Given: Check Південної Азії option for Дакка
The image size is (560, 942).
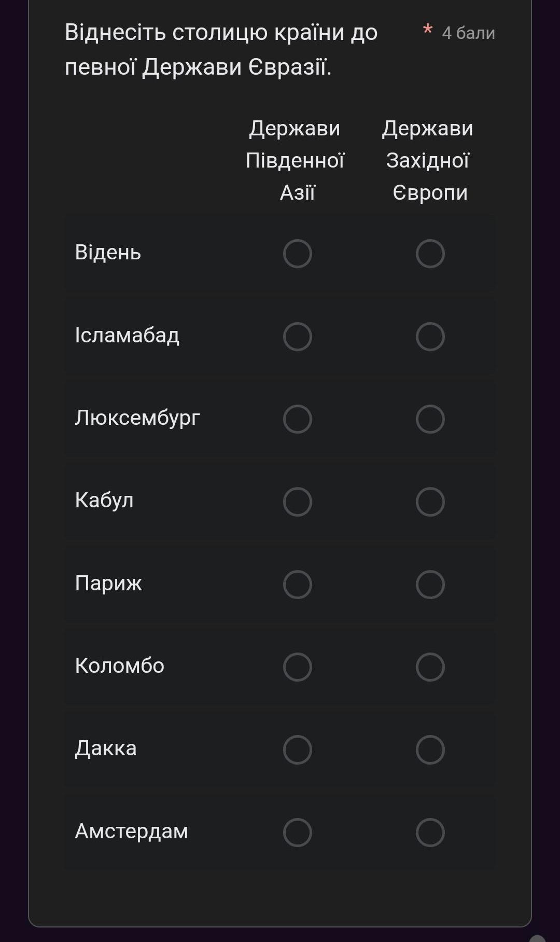Looking at the screenshot, I should [297, 750].
